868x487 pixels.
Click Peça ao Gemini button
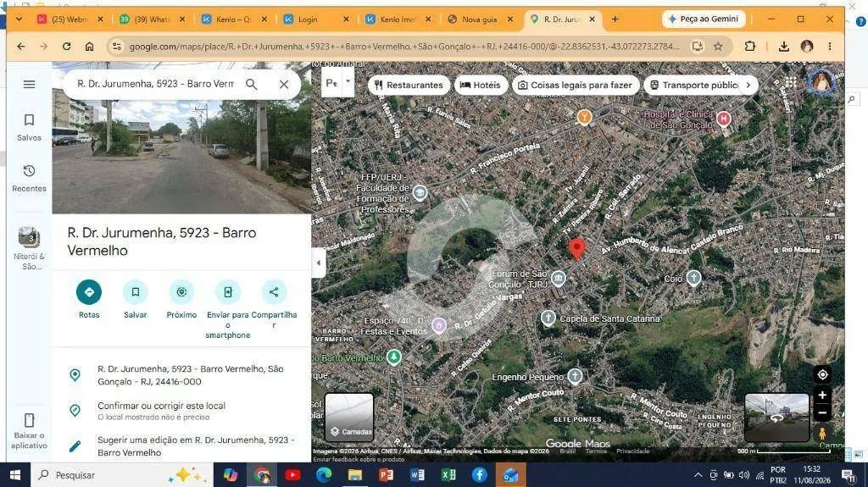(704, 19)
